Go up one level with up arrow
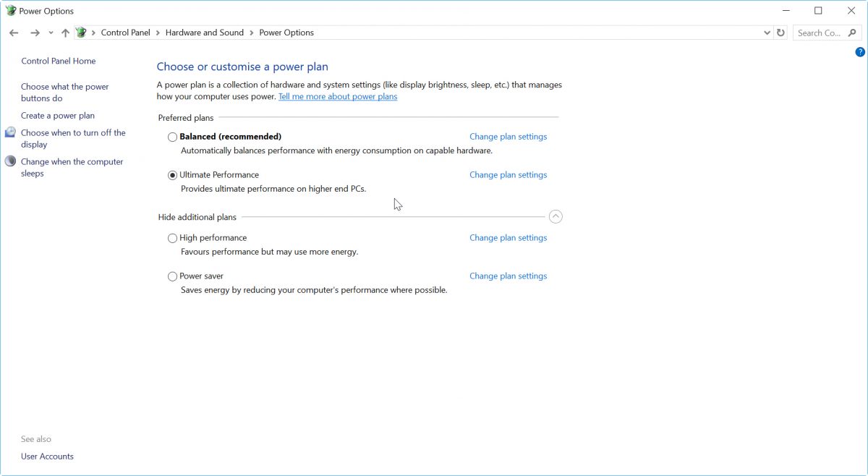 [66, 33]
